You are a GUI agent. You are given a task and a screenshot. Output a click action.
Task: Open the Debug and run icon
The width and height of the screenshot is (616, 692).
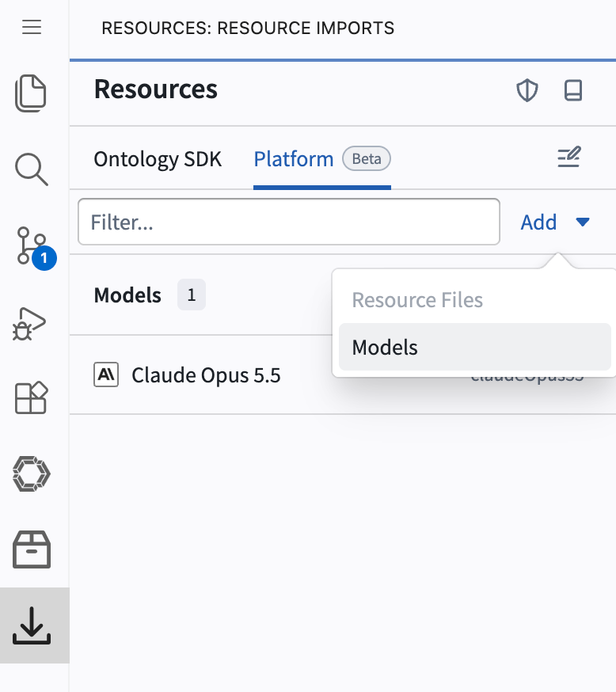pyautogui.click(x=29, y=324)
